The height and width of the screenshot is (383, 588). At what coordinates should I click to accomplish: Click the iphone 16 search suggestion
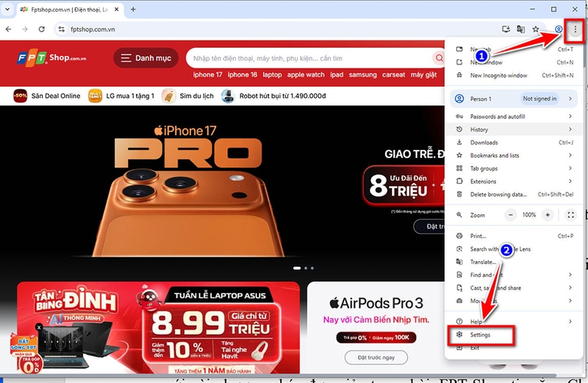(243, 75)
